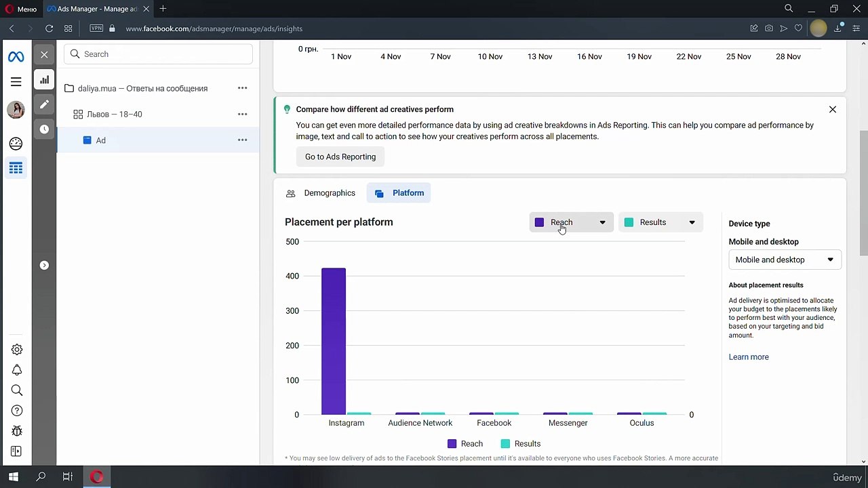Click the bug report icon

pyautogui.click(x=17, y=431)
